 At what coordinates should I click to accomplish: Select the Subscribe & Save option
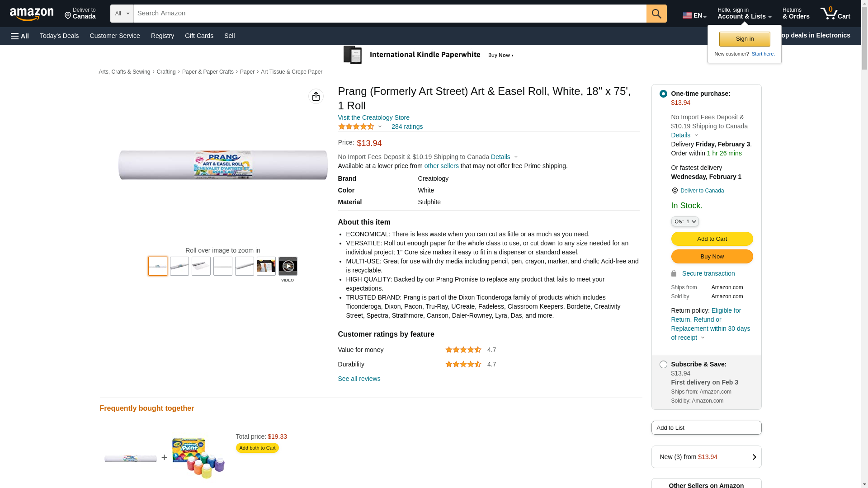[663, 364]
